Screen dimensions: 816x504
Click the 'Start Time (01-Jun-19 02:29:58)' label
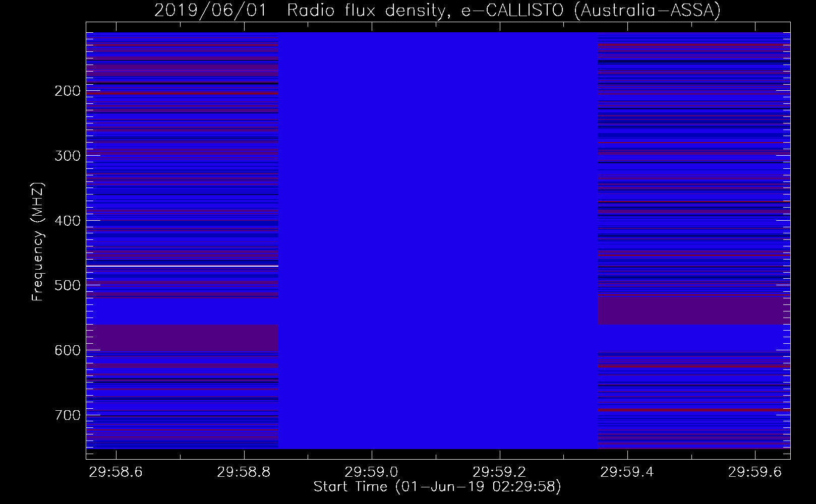point(437,487)
